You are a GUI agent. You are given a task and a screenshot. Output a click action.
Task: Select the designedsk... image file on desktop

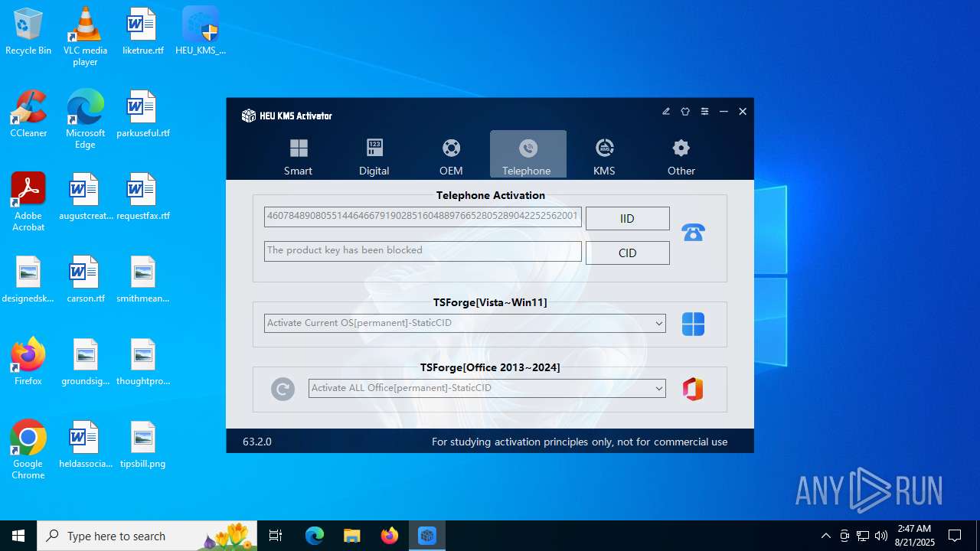click(x=28, y=279)
